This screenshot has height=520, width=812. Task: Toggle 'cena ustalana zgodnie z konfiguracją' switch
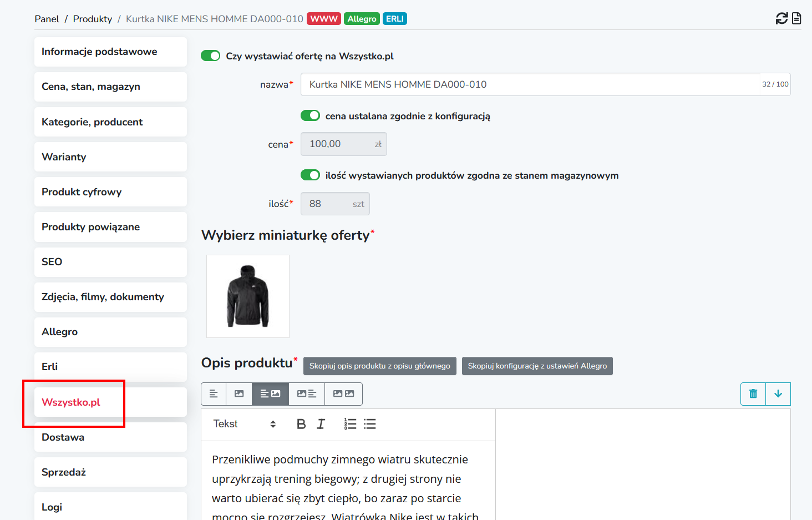click(x=310, y=115)
